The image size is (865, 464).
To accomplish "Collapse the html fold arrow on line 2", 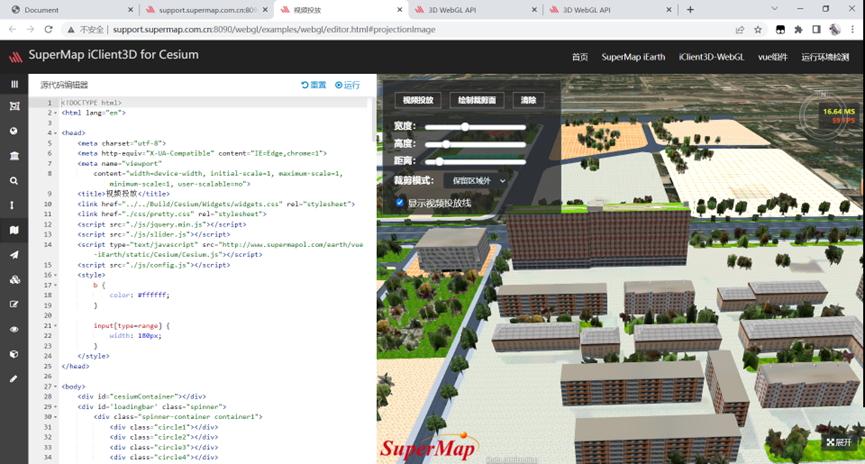I will click(x=56, y=113).
